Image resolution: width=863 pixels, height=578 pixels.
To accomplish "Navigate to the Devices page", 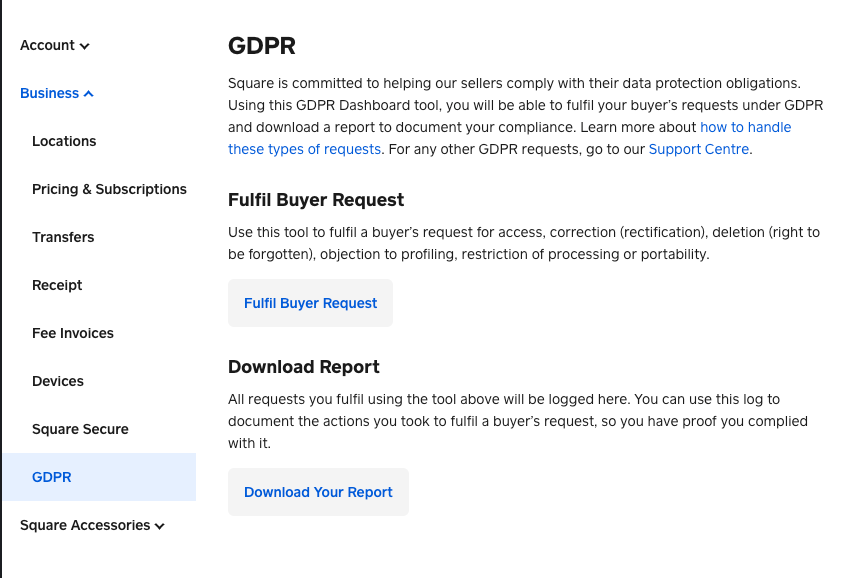I will coord(58,381).
